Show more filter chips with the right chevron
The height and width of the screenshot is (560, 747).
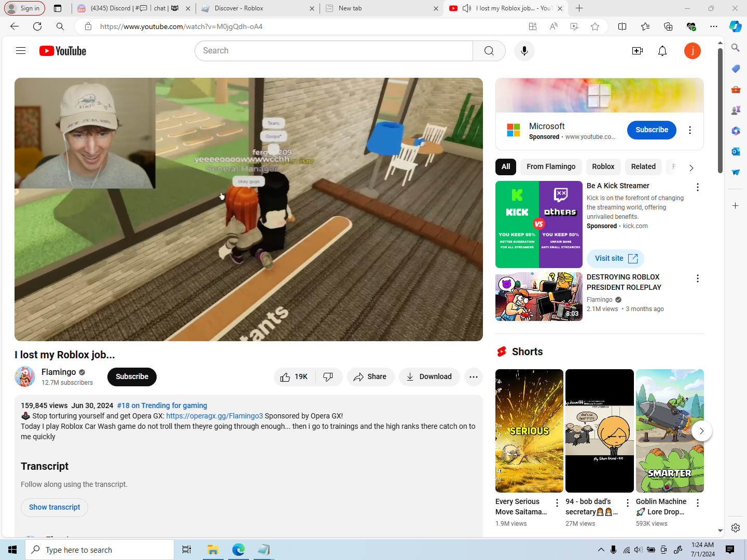(691, 167)
